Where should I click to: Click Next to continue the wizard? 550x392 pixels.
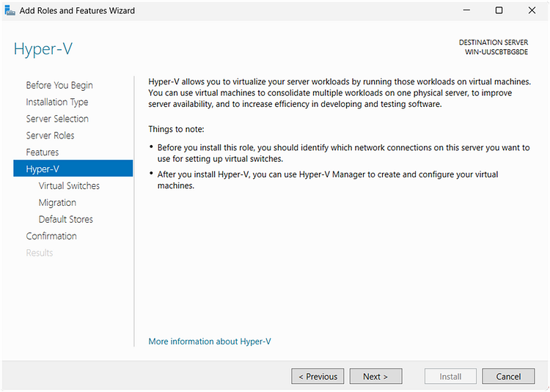pyautogui.click(x=375, y=377)
